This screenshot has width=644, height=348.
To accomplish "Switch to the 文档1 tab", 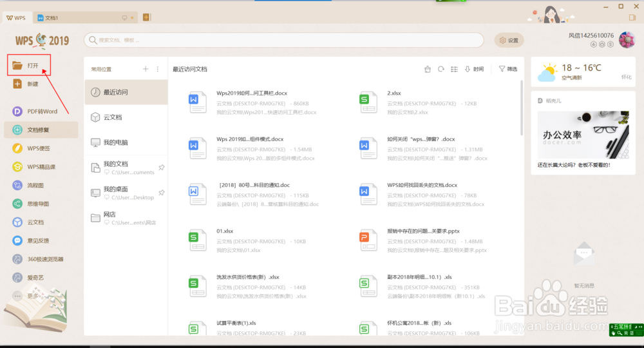I will (x=84, y=17).
